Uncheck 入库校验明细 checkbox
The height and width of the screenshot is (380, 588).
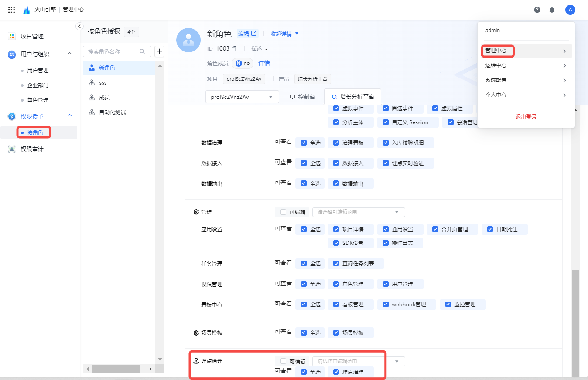click(x=386, y=142)
